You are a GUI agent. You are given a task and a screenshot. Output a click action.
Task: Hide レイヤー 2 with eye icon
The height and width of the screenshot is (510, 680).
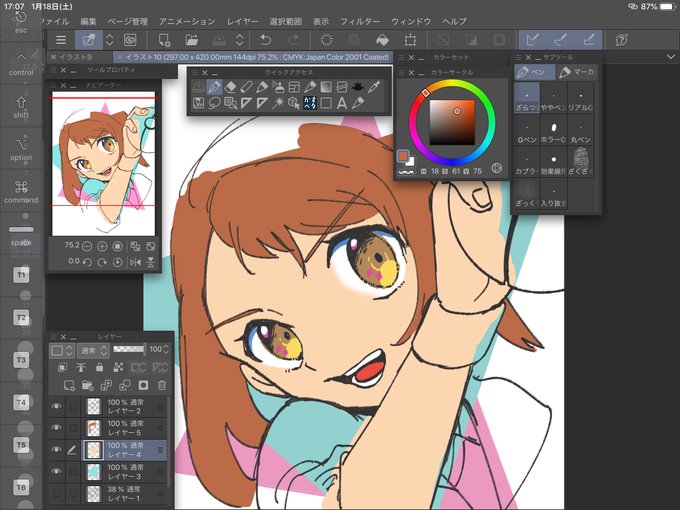(56, 406)
